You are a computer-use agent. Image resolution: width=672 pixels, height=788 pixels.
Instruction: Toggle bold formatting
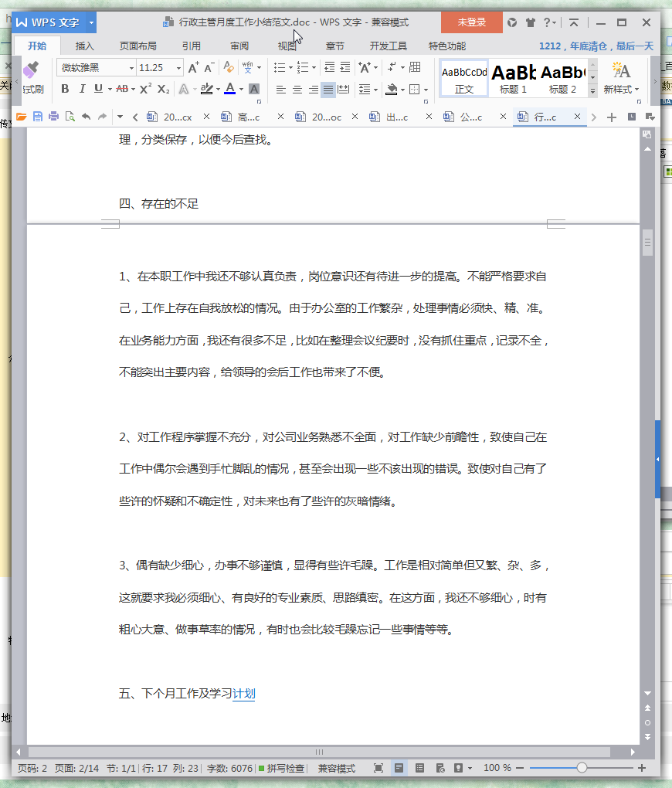click(x=65, y=89)
